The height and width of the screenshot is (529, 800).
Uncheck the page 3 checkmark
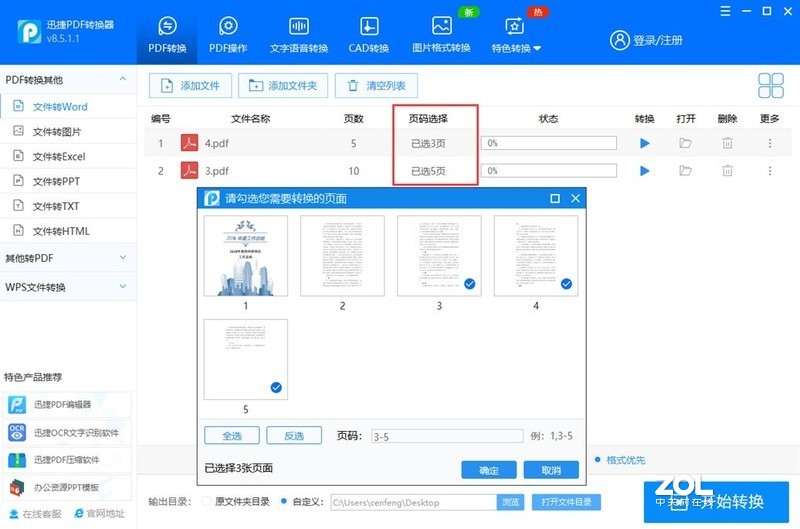469,284
